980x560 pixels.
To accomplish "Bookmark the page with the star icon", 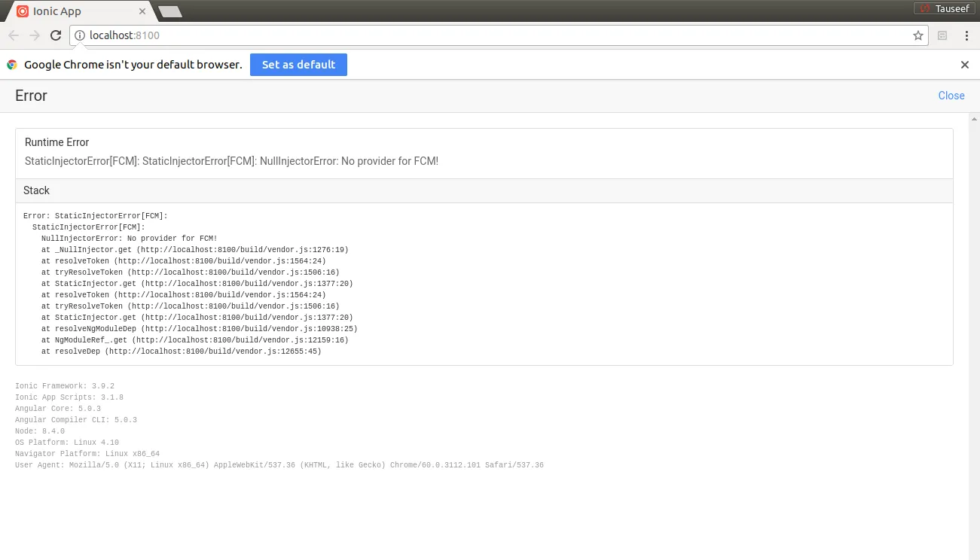I will [918, 35].
